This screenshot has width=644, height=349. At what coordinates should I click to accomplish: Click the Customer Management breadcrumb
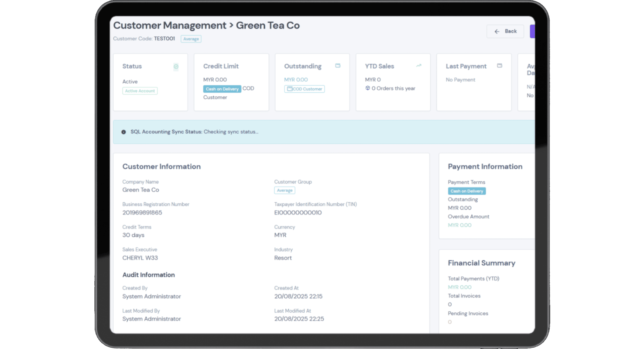pos(170,25)
